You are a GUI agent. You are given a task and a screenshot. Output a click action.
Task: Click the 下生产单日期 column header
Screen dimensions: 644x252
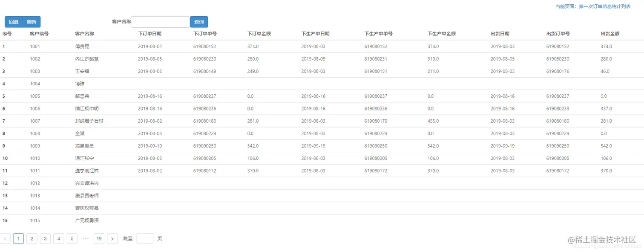315,34
